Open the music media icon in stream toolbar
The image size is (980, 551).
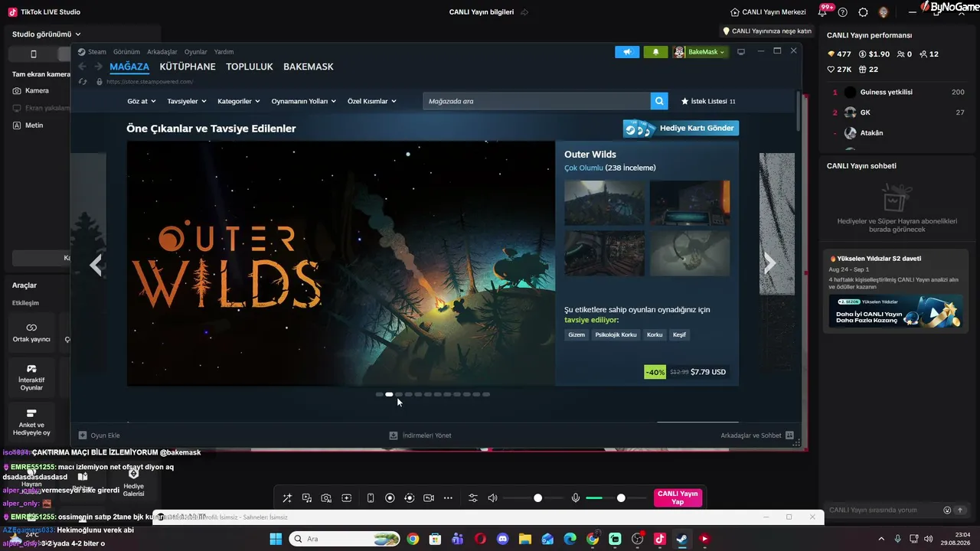click(x=307, y=498)
